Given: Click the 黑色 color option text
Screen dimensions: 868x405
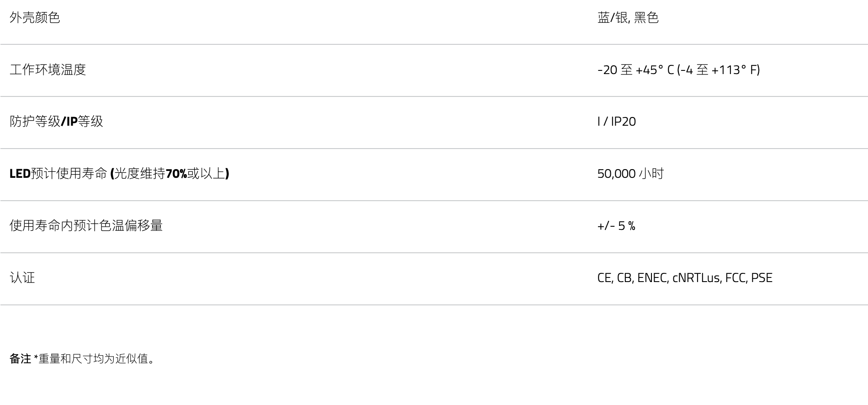Looking at the screenshot, I should 646,18.
